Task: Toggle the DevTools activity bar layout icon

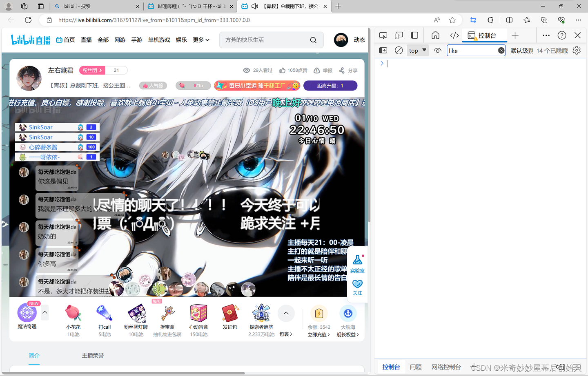Action: 414,35
